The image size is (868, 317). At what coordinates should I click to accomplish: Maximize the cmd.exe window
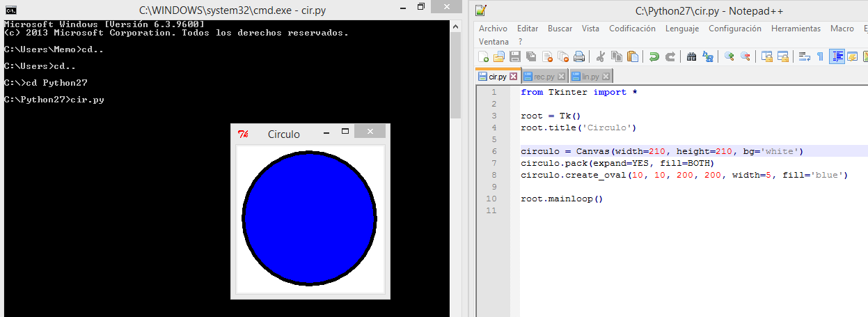point(421,7)
